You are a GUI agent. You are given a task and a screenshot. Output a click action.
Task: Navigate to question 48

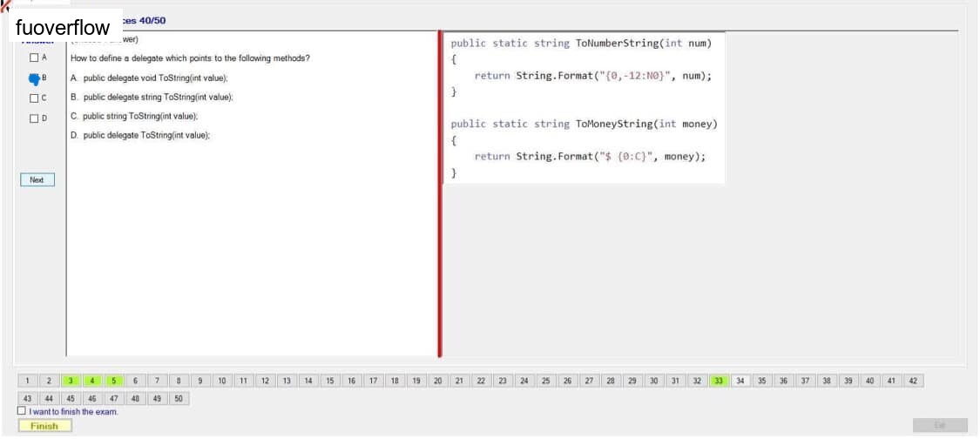coord(136,398)
